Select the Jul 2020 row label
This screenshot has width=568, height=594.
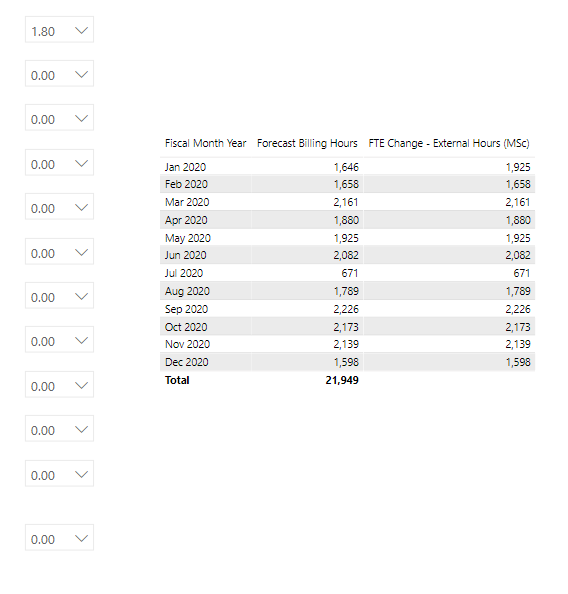click(x=184, y=273)
